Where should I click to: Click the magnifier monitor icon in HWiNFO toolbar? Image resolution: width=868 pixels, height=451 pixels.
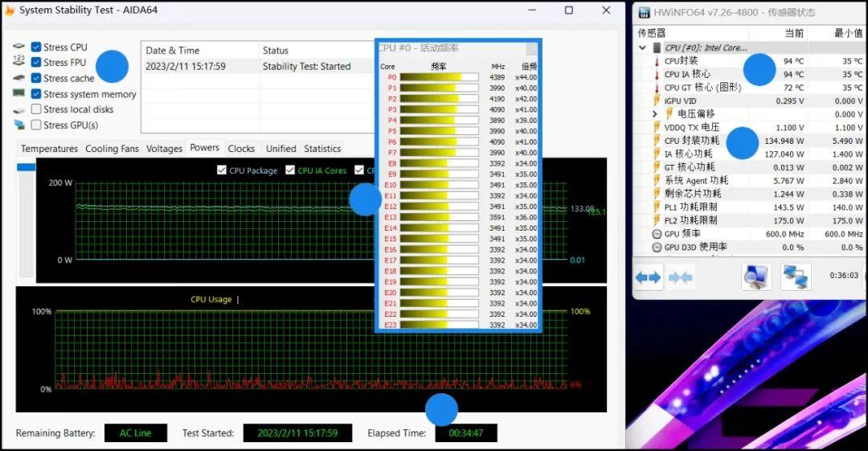click(x=755, y=277)
